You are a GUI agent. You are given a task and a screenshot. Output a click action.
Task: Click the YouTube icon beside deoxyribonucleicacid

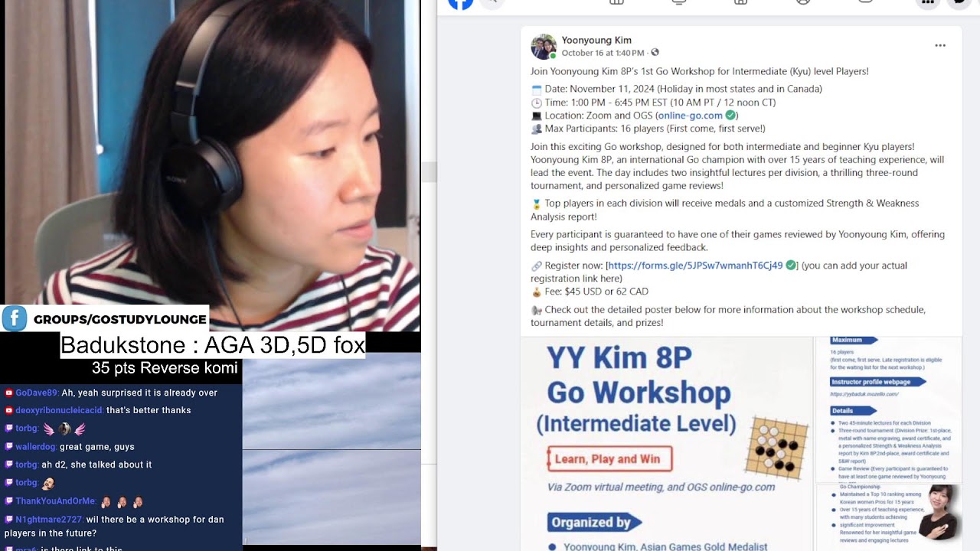(x=9, y=410)
